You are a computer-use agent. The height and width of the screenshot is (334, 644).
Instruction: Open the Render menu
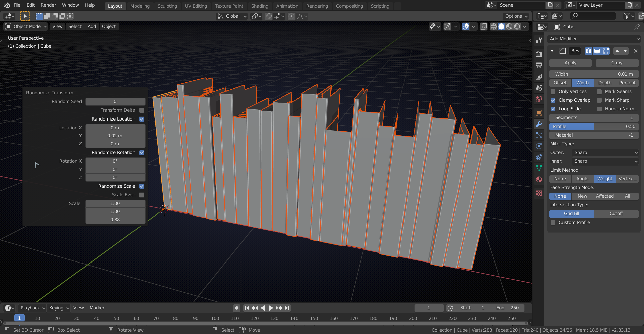48,5
